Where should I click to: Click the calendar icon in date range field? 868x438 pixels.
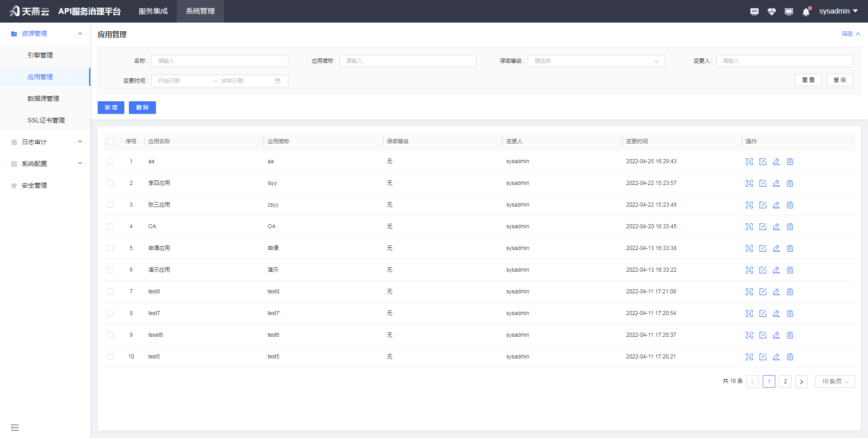click(x=278, y=81)
